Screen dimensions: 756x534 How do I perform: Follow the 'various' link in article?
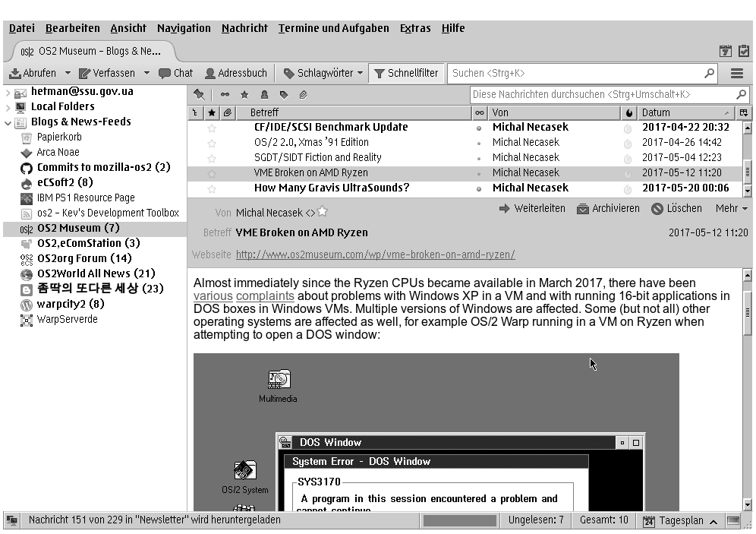coord(213,295)
